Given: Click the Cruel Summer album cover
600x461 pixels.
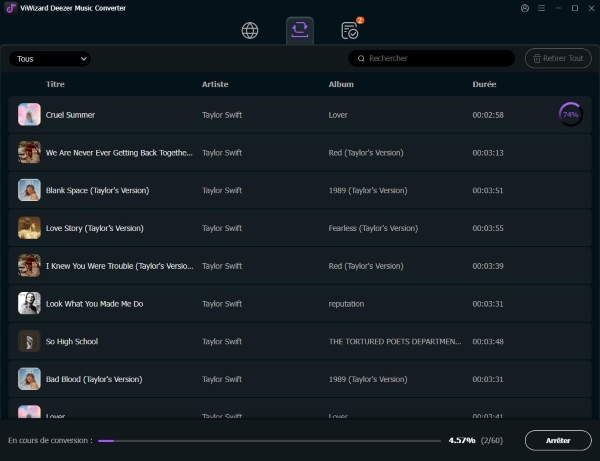Looking at the screenshot, I should (29, 114).
